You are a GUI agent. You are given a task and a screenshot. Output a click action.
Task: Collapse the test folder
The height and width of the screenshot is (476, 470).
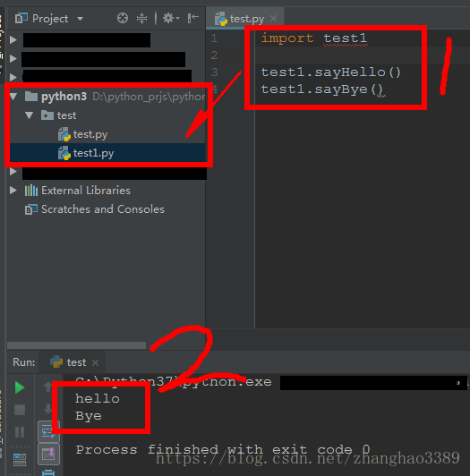(x=30, y=115)
